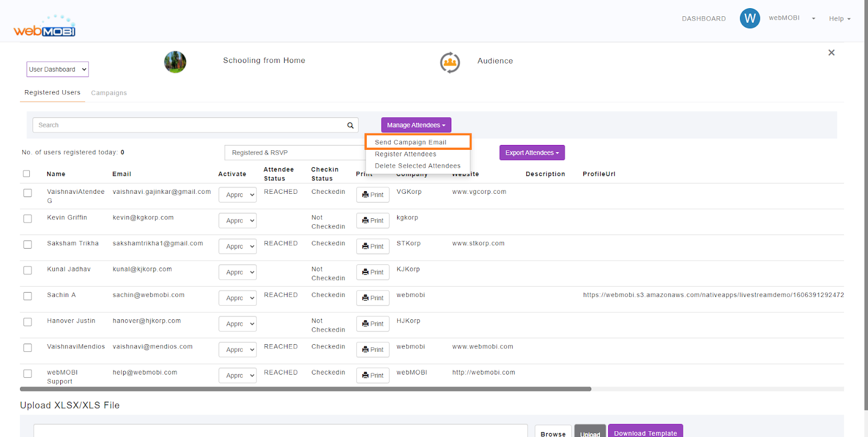Open the User Dashboard dropdown
The width and height of the screenshot is (868, 437).
pos(58,69)
